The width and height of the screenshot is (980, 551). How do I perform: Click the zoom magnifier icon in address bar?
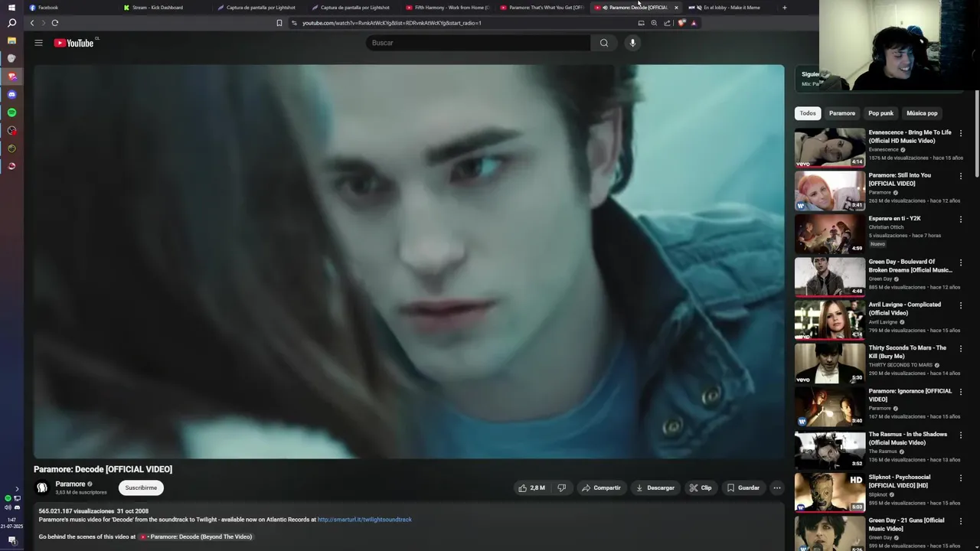[x=654, y=23]
